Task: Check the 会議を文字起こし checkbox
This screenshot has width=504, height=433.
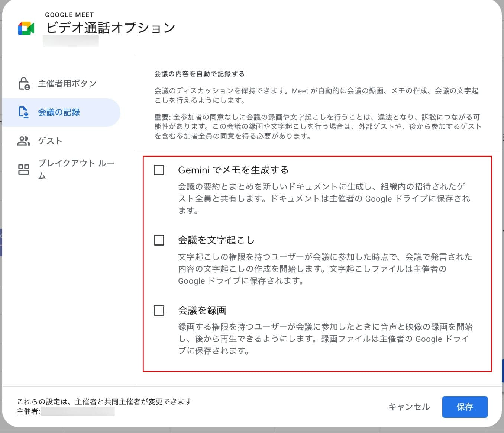Action: (159, 240)
